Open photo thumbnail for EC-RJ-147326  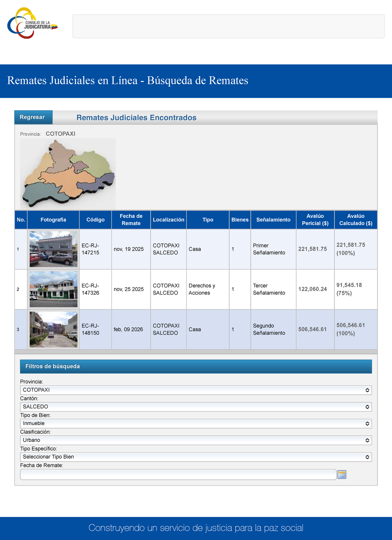pyautogui.click(x=54, y=289)
